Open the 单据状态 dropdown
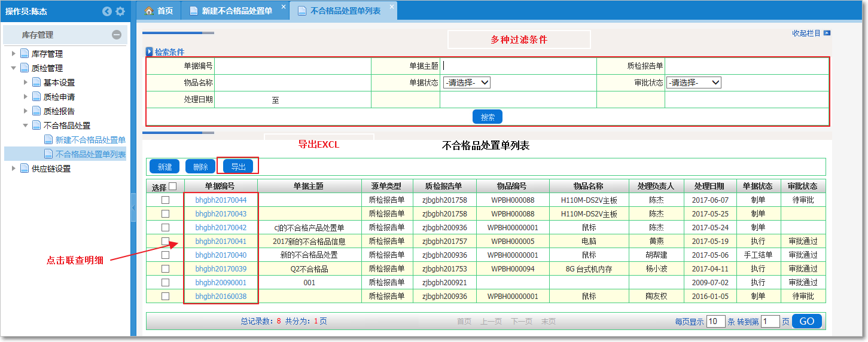Screen dimensions: 868x342 coord(467,83)
